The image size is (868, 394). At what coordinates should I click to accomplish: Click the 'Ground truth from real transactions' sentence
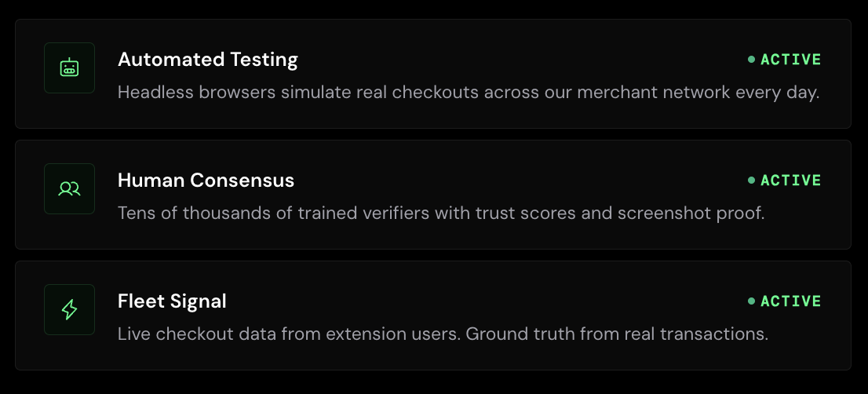[x=617, y=334]
